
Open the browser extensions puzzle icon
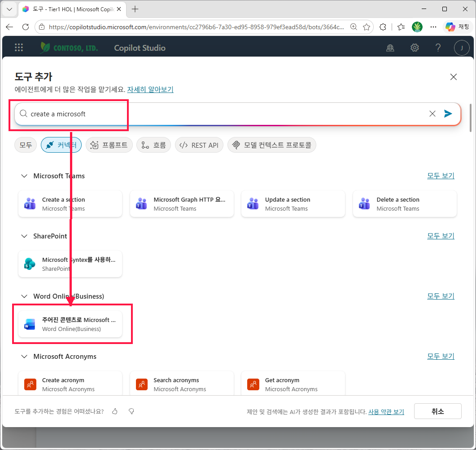383,27
